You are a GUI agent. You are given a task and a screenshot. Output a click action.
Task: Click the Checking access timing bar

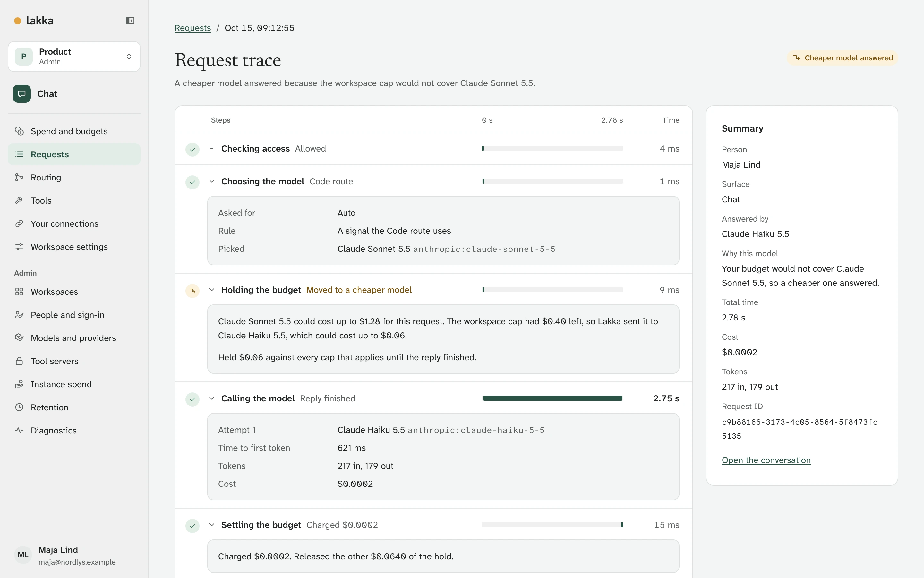pos(552,148)
